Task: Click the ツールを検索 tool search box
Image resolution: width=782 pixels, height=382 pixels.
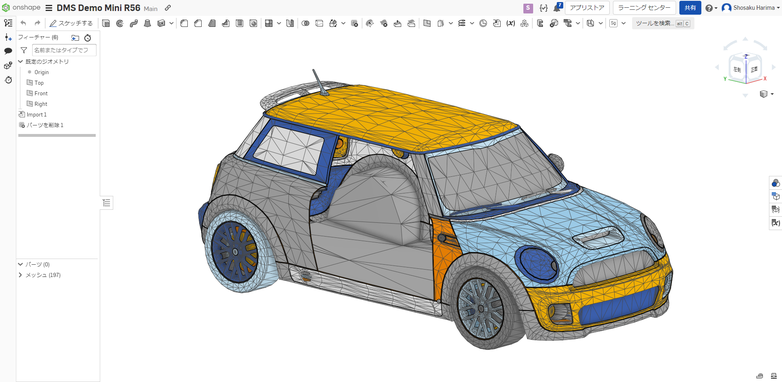Action: (663, 23)
